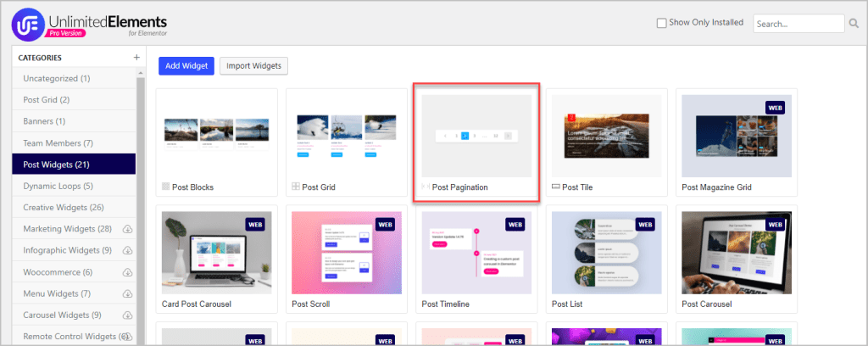This screenshot has height=346, width=868.
Task: Select Dynamic Loops (5) category
Action: pos(75,186)
